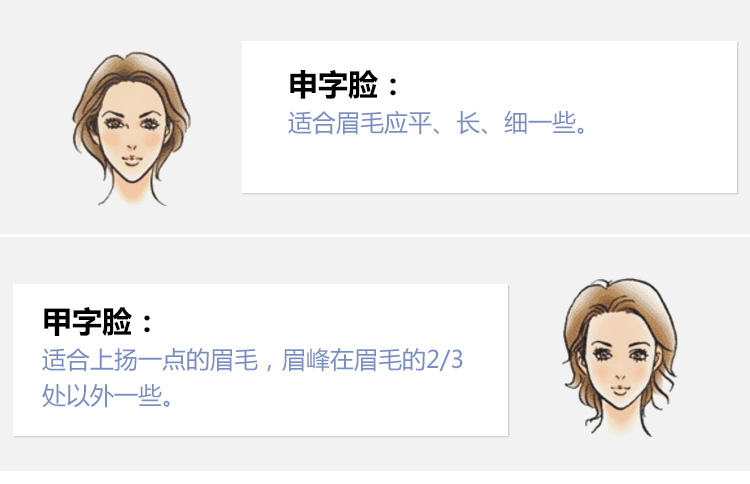The image size is (750, 484).
Task: Click the lips on the bottom face illustration
Action: [620, 390]
